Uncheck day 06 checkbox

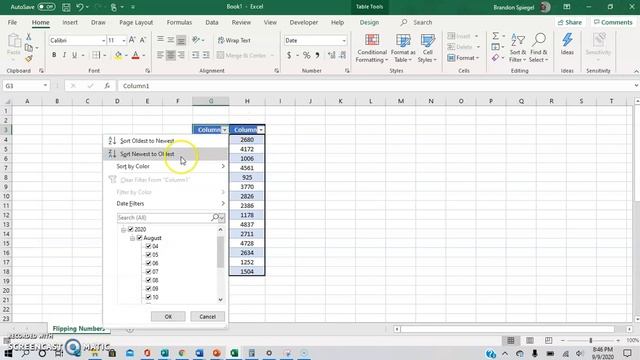pos(148,263)
